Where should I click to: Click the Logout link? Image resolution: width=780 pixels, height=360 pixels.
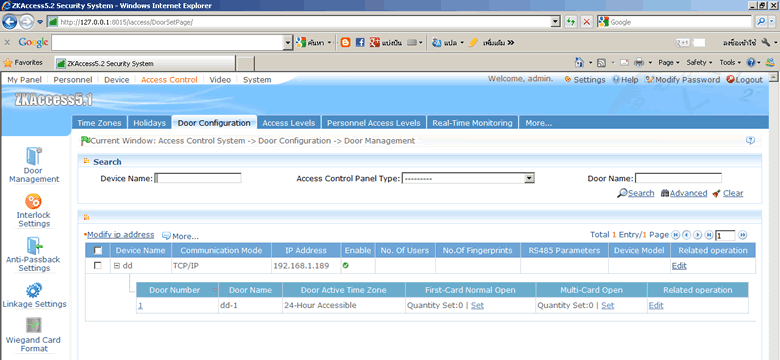[744, 80]
